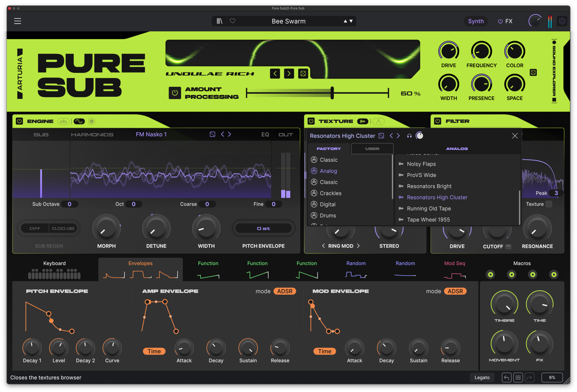The height and width of the screenshot is (392, 577).
Task: Click the top bar master volume knob
Action: (535, 21)
